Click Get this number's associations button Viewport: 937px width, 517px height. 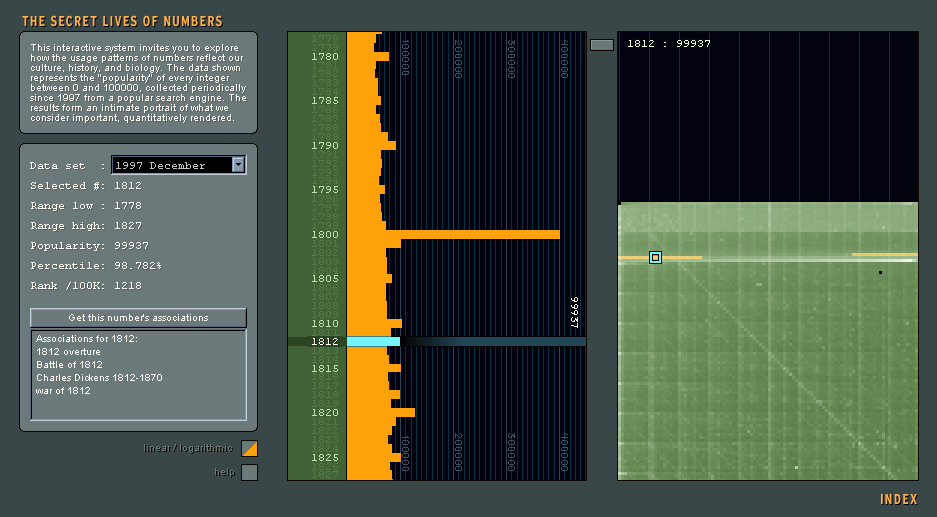[138, 318]
